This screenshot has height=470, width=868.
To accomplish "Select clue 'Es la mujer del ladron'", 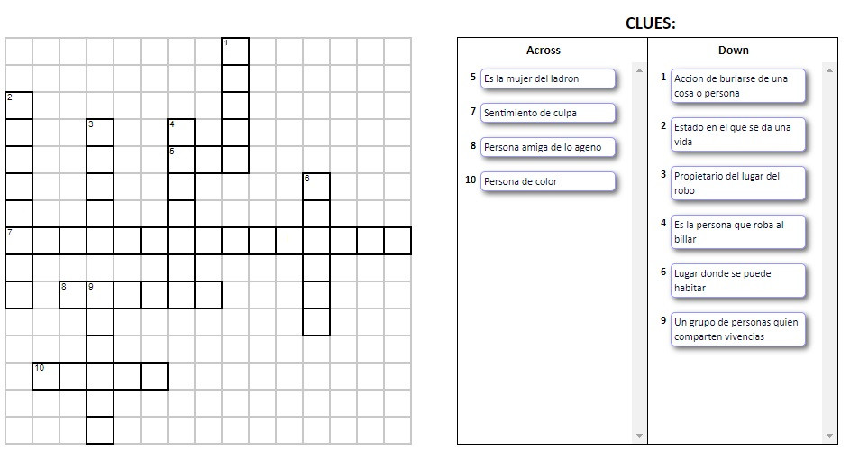I will 547,78.
